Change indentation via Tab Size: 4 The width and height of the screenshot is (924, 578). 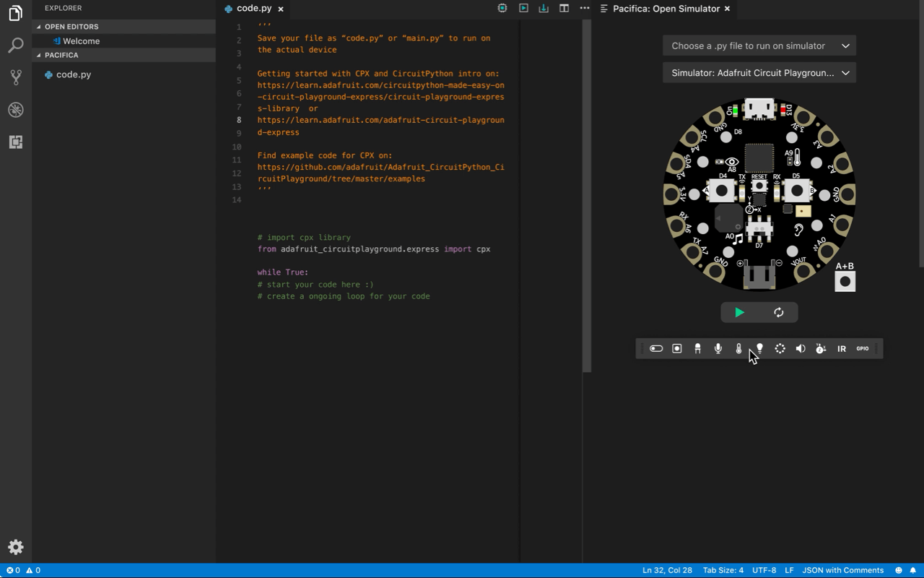(723, 570)
